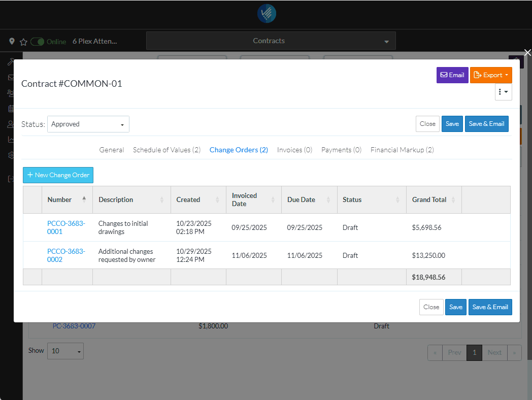Image resolution: width=532 pixels, height=400 pixels.
Task: Sort by Grand Total column
Action: (x=434, y=199)
